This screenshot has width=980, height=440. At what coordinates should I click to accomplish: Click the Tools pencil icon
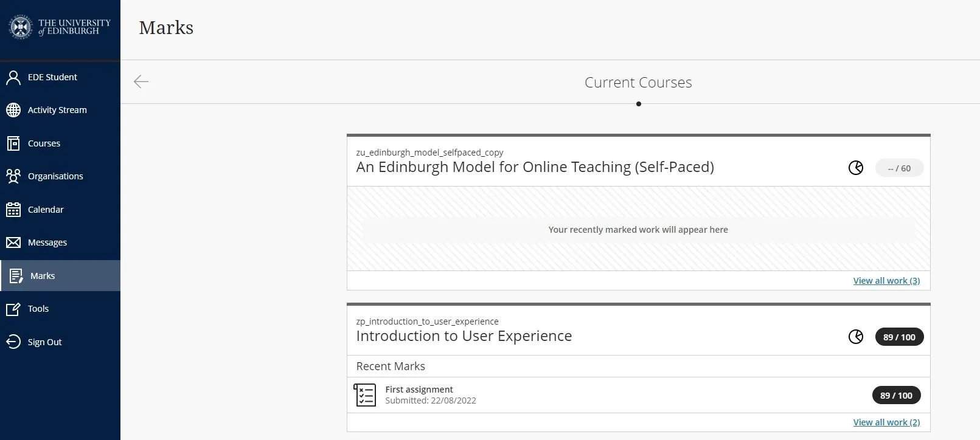pyautogui.click(x=13, y=309)
